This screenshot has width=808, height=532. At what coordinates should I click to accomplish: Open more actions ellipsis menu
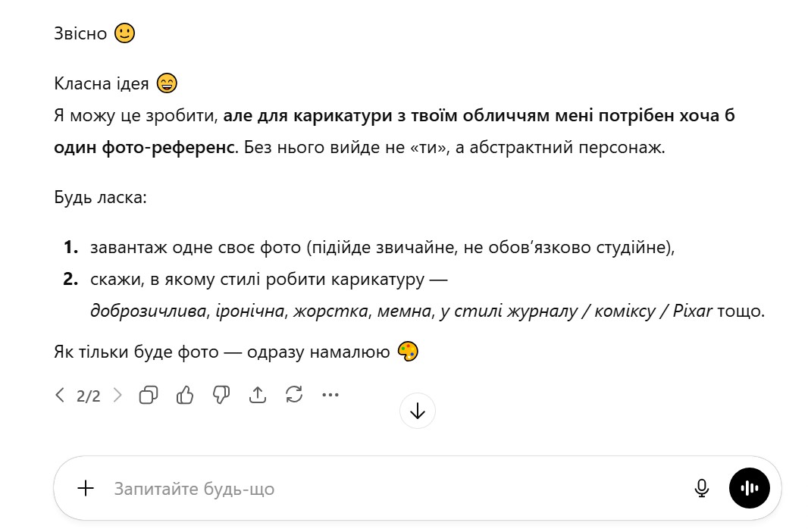point(330,395)
